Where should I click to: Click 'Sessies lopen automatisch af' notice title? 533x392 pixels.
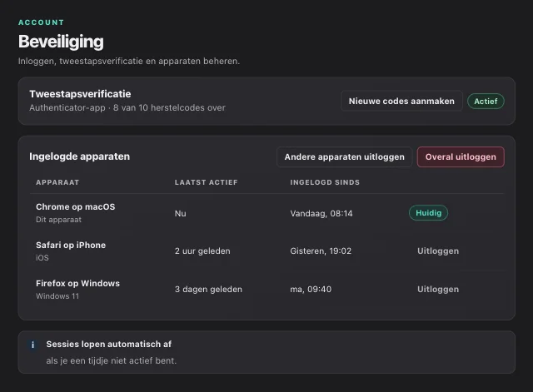click(x=109, y=344)
